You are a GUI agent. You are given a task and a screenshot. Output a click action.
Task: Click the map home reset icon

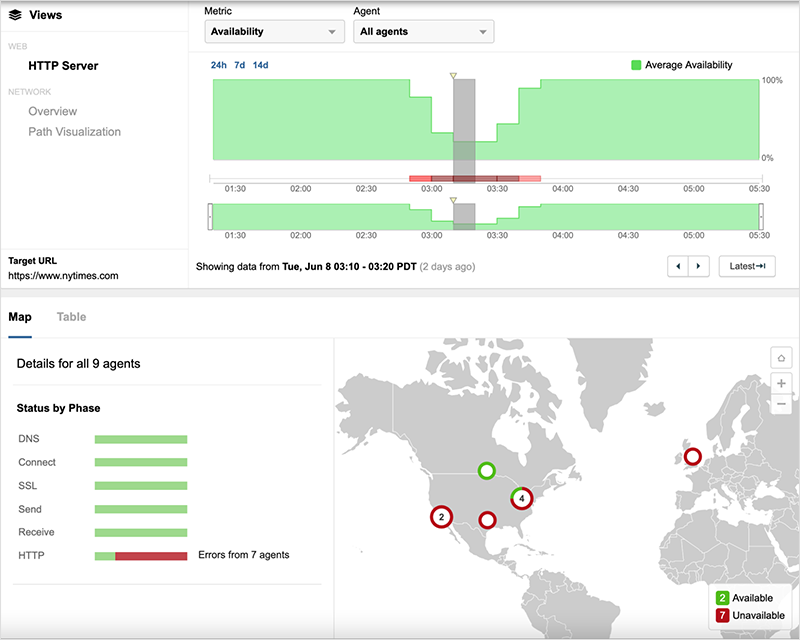pyautogui.click(x=781, y=358)
